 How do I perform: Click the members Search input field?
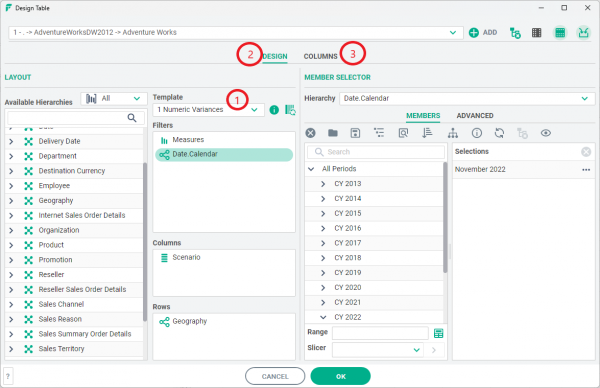click(376, 152)
